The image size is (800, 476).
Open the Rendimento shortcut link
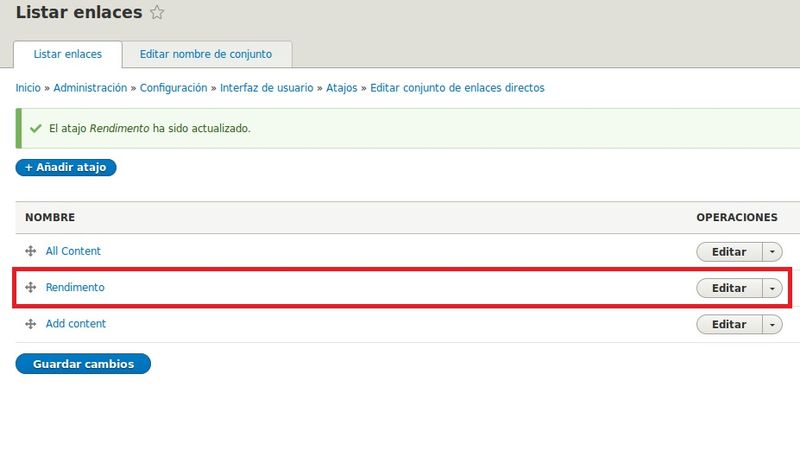click(x=75, y=287)
